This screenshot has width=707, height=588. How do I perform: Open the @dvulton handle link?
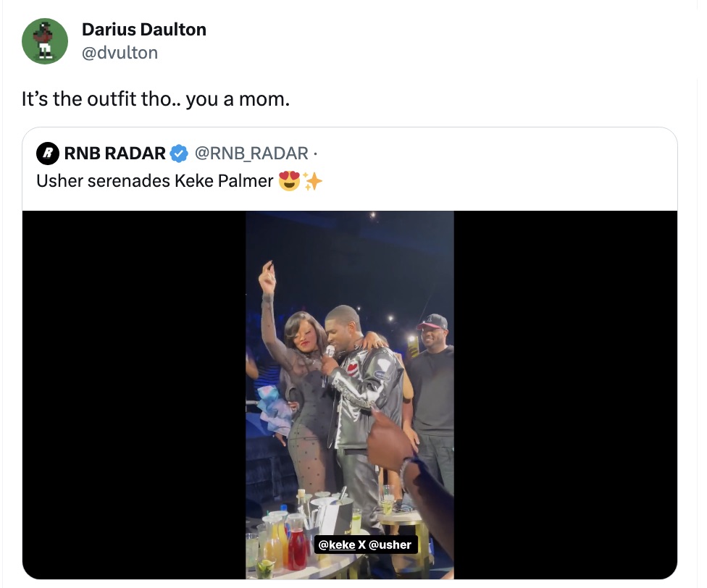coord(120,52)
